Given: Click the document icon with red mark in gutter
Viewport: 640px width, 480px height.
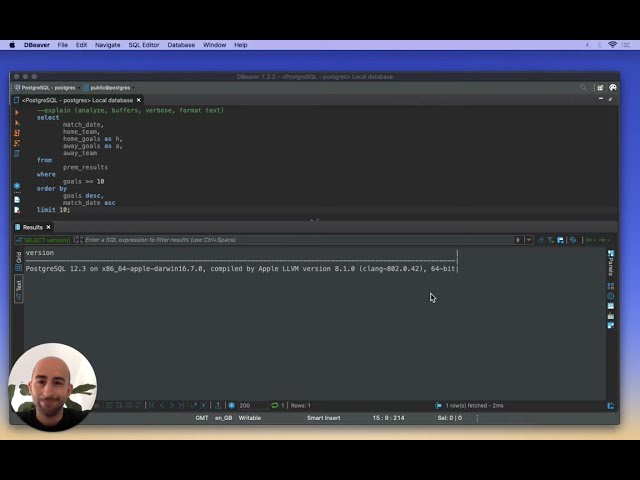Looking at the screenshot, I should [17, 210].
